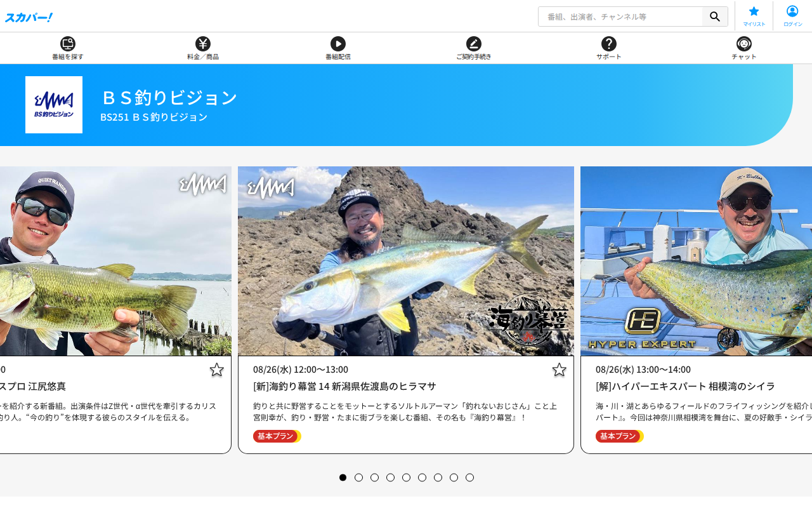Open チャット menu
812x508 pixels.
click(x=744, y=48)
